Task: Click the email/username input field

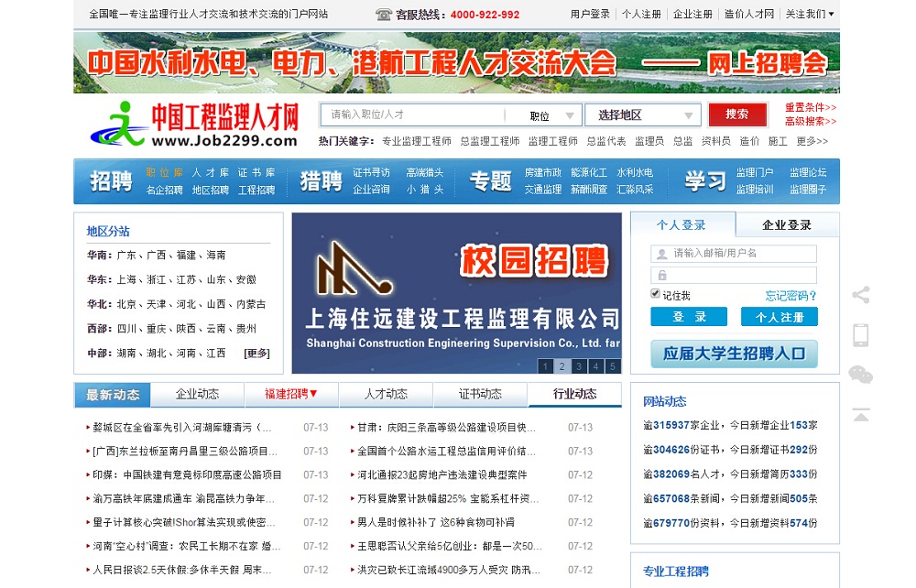Action: click(x=734, y=254)
